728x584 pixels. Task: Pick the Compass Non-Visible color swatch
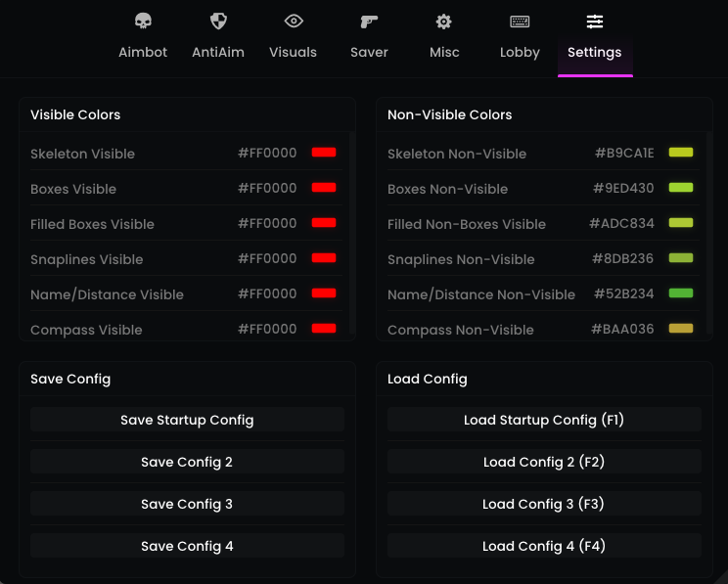[x=681, y=329]
